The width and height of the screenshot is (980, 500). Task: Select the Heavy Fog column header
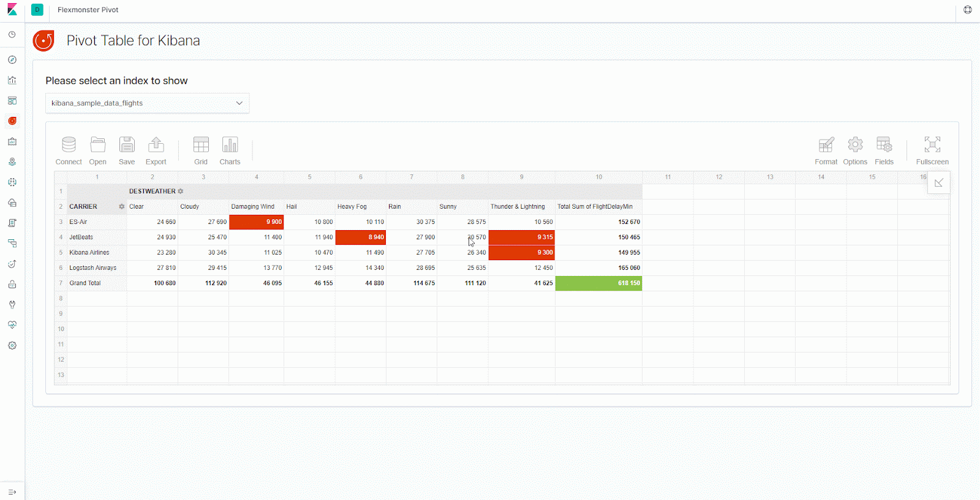click(361, 207)
